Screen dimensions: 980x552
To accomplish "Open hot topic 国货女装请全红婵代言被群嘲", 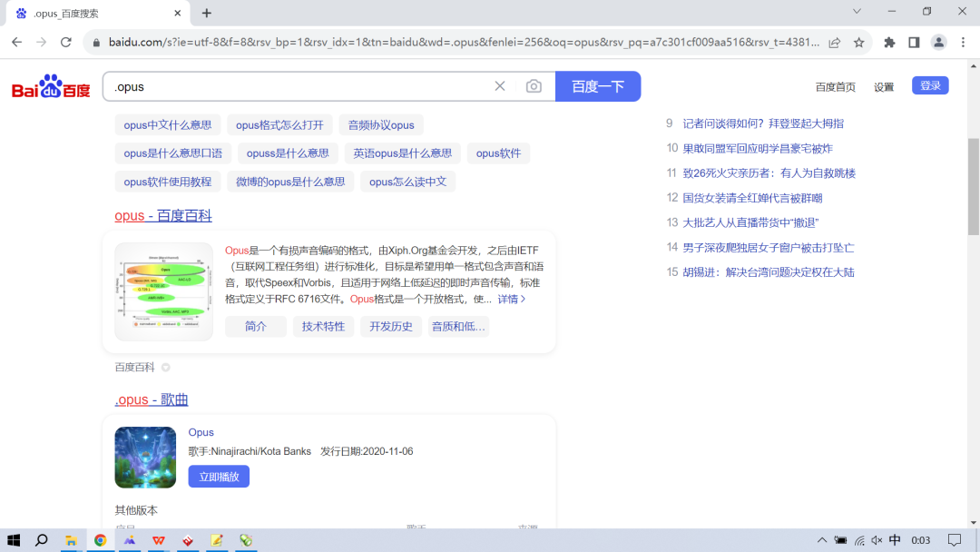I will pyautogui.click(x=752, y=198).
